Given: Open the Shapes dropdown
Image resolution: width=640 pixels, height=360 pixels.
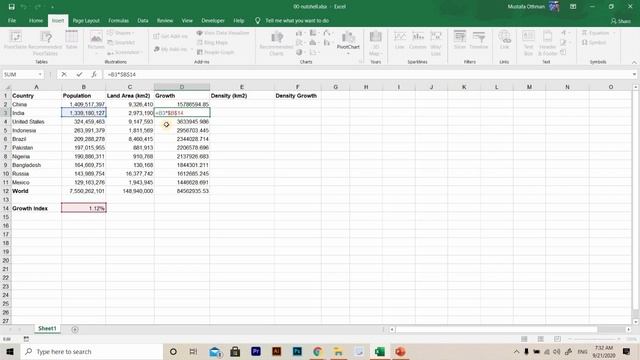Looking at the screenshot, I should tap(120, 33).
